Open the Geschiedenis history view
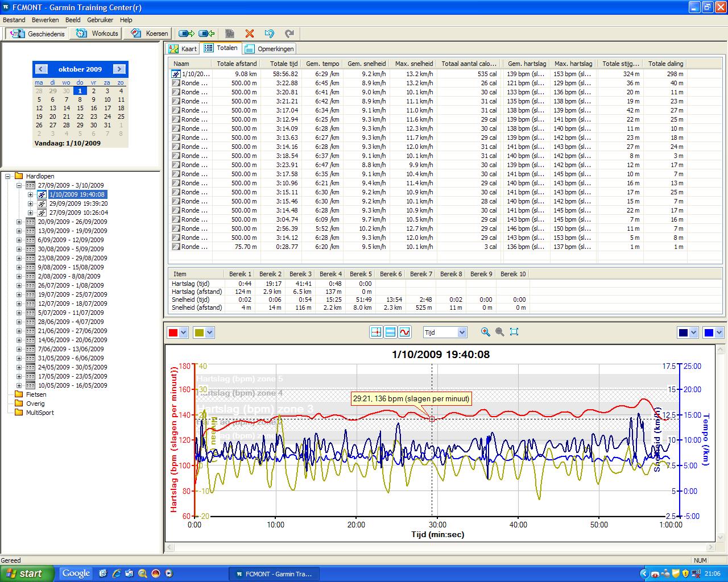728x582 pixels. coord(37,34)
